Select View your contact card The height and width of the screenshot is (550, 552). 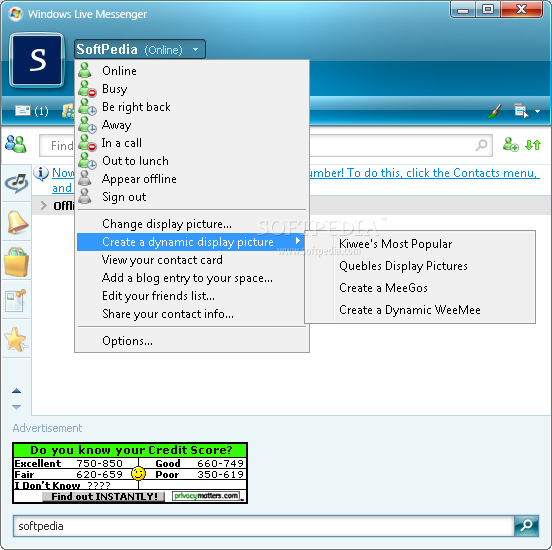coord(192,260)
